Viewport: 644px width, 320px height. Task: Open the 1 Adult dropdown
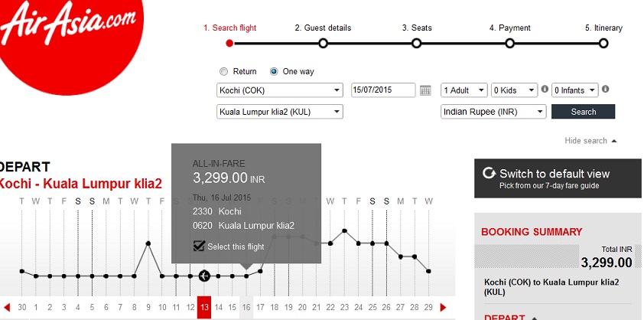(x=464, y=90)
